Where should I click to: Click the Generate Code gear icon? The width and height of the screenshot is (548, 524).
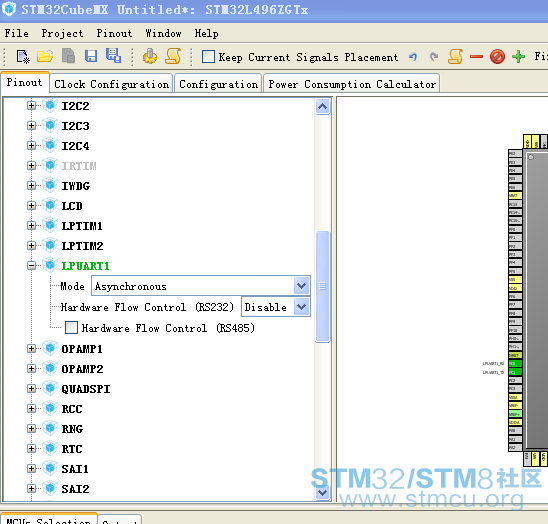pyautogui.click(x=150, y=56)
